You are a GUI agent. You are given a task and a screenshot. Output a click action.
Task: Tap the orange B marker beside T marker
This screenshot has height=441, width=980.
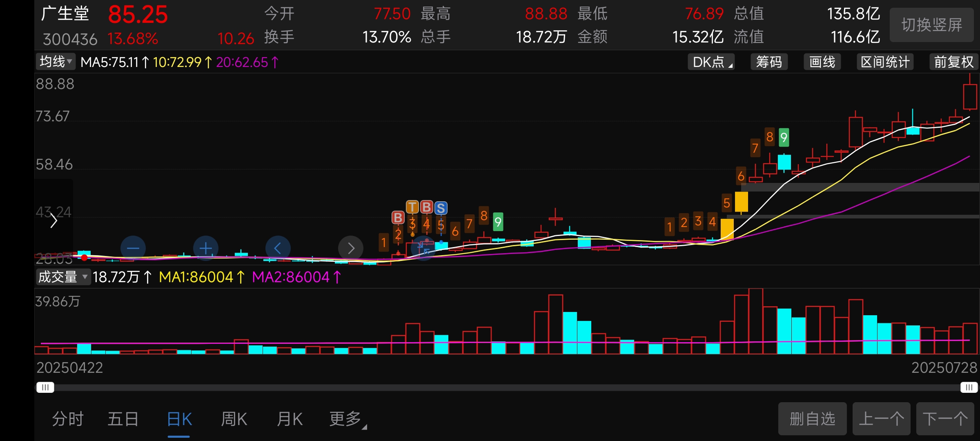(427, 207)
